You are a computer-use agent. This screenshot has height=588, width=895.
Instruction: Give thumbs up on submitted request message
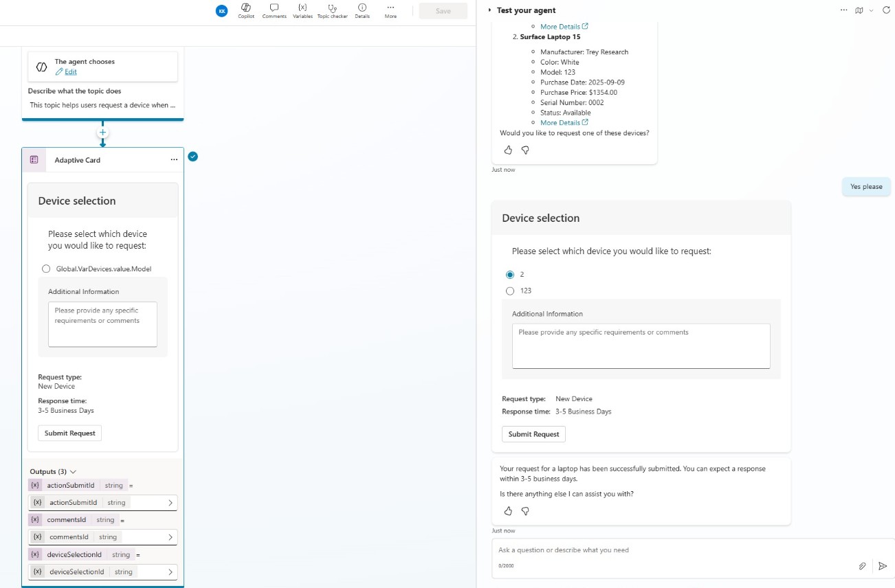click(x=508, y=511)
